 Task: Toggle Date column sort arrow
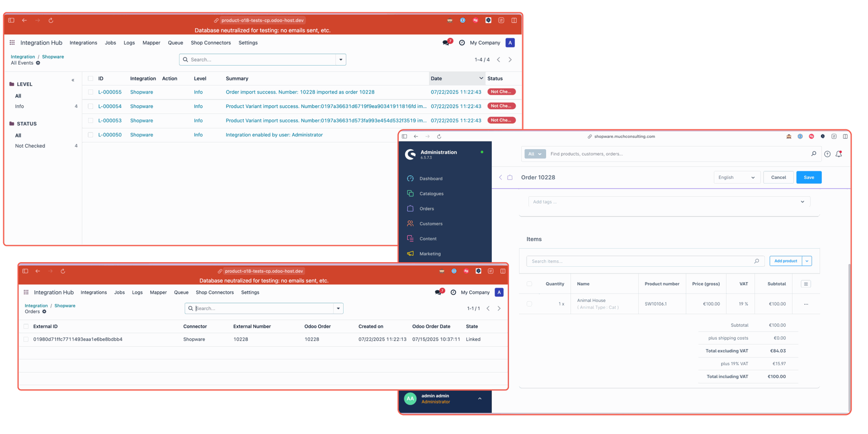pyautogui.click(x=481, y=78)
